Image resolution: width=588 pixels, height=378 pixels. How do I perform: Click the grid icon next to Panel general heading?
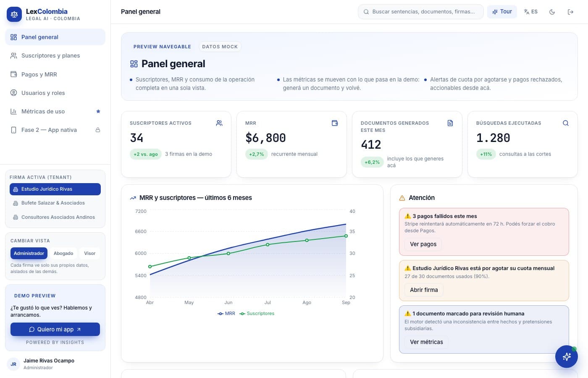coord(134,64)
